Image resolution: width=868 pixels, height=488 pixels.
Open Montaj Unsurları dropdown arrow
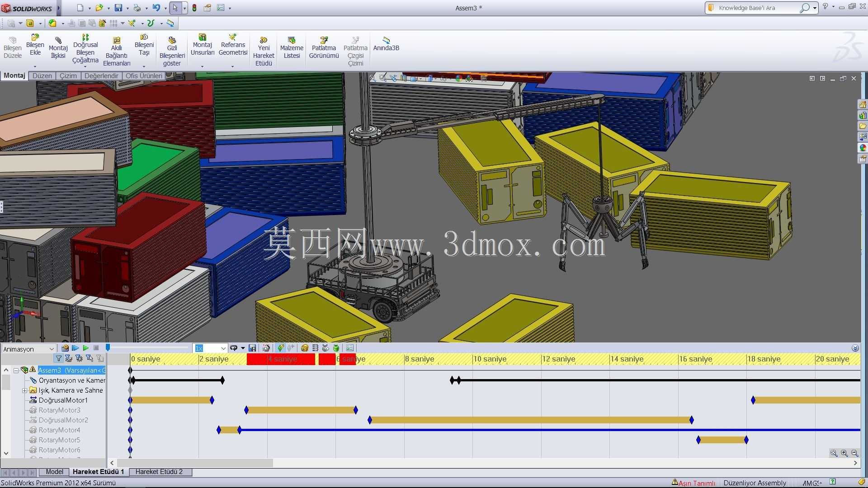(x=202, y=66)
